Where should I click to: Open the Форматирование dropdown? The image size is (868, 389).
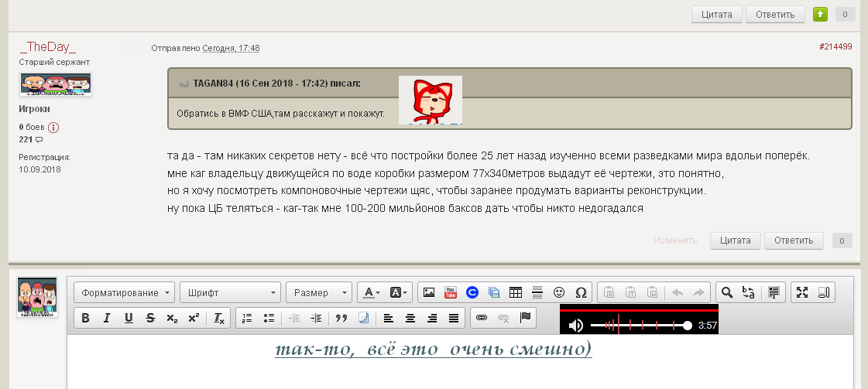(x=124, y=292)
